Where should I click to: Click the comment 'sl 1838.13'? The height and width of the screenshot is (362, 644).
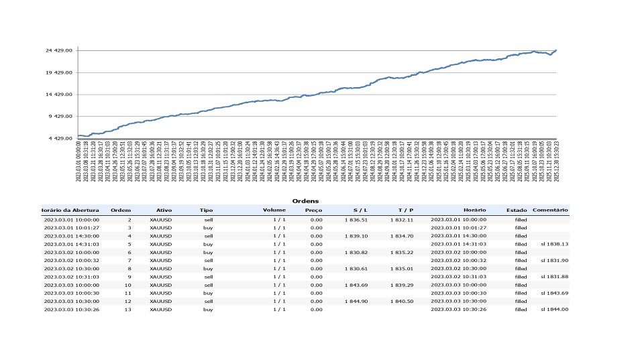click(555, 244)
